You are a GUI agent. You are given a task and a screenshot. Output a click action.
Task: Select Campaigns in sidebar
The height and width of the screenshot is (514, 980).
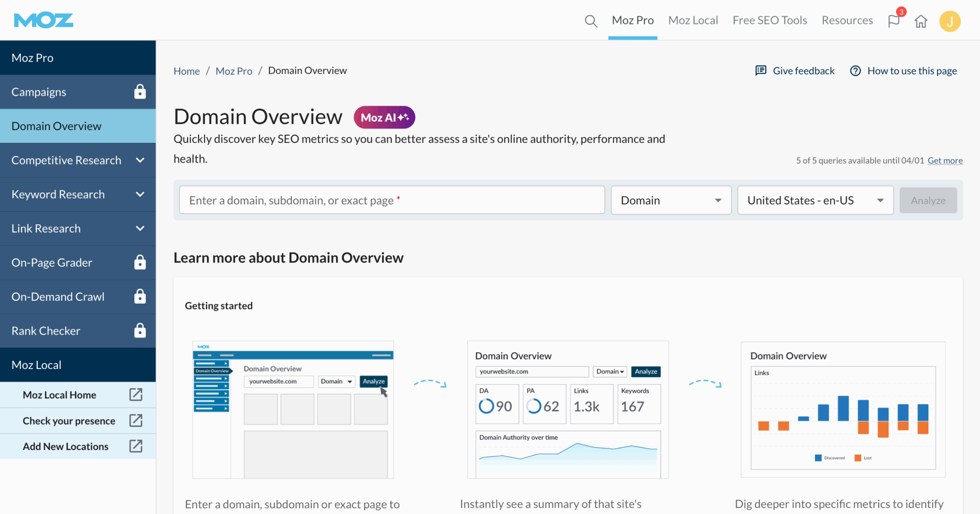(x=78, y=92)
